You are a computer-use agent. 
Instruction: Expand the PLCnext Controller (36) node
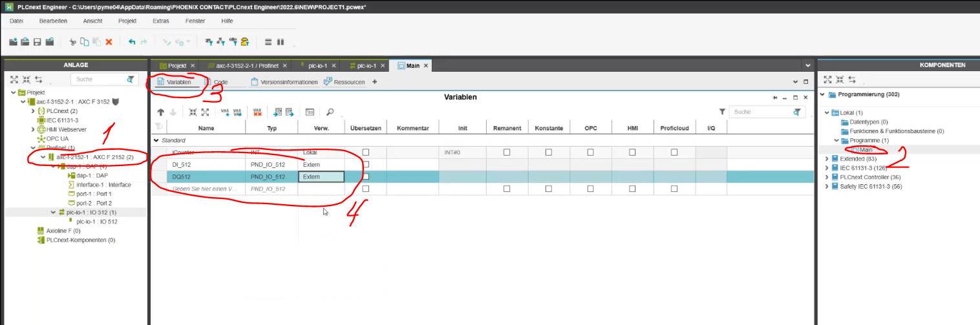(x=826, y=177)
